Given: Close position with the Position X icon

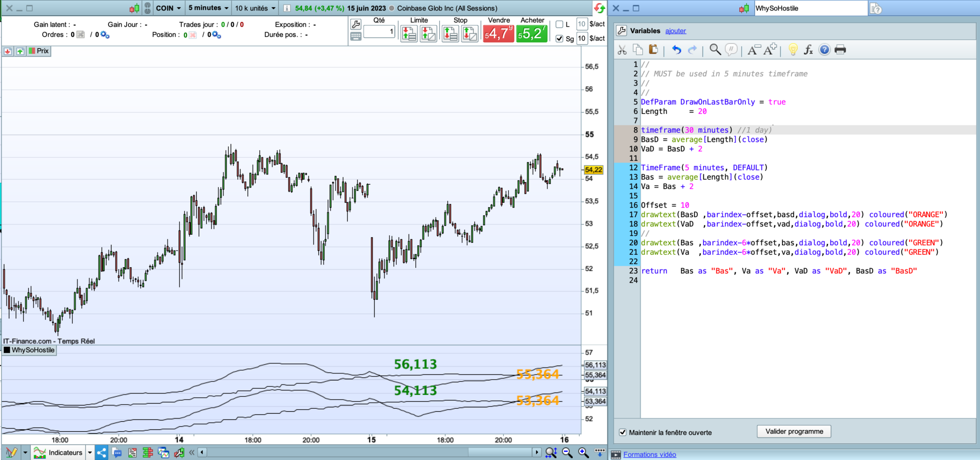Looking at the screenshot, I should [192, 35].
